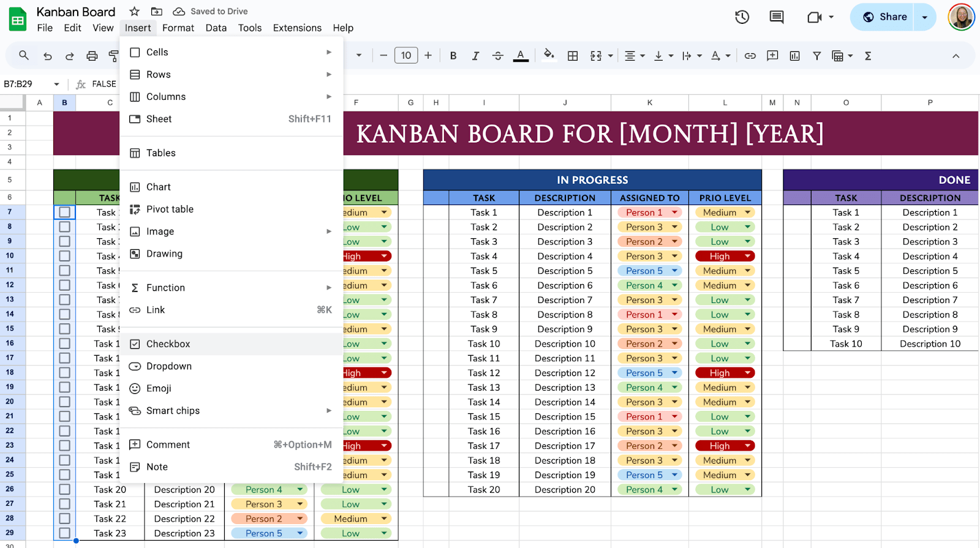Open version history clock icon
980x548 pixels.
pyautogui.click(x=742, y=17)
